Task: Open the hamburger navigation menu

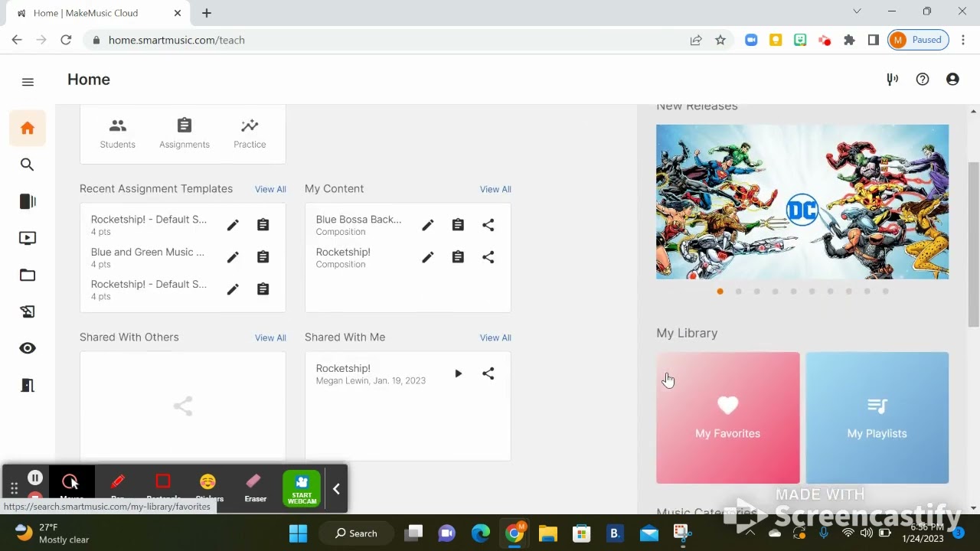Action: point(28,82)
